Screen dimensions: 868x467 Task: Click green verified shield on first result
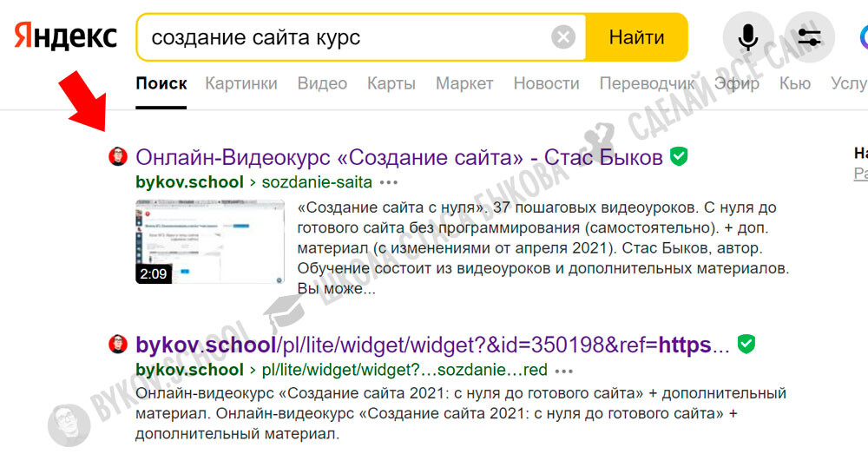(x=680, y=157)
